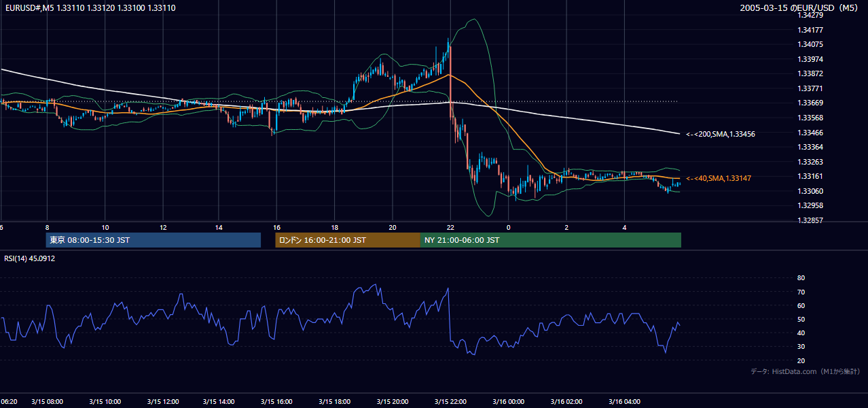
Task: Click hour tick 16 under price chart
Action: pyautogui.click(x=276, y=227)
